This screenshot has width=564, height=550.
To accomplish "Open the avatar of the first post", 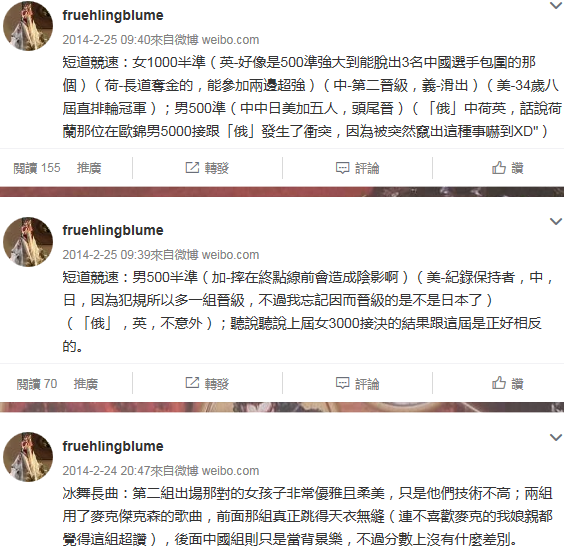I will 28,26.
